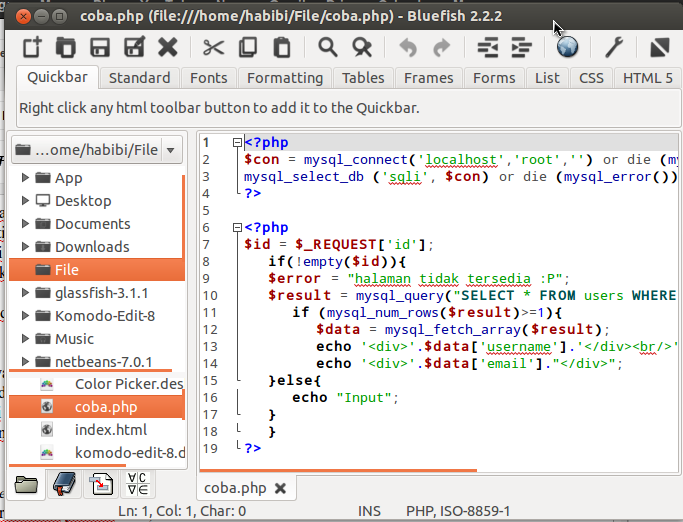This screenshot has width=683, height=522.
Task: Open the CSS toolbar tab
Action: point(591,78)
